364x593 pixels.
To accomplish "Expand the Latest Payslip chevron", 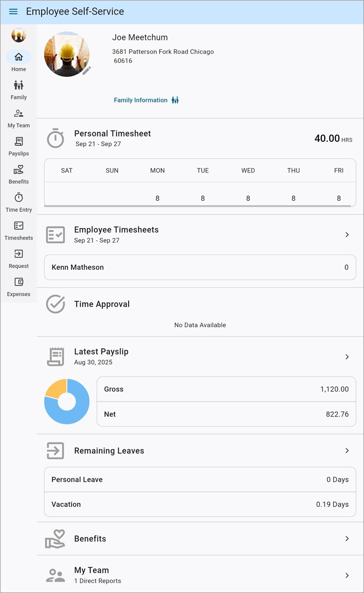I will point(347,357).
